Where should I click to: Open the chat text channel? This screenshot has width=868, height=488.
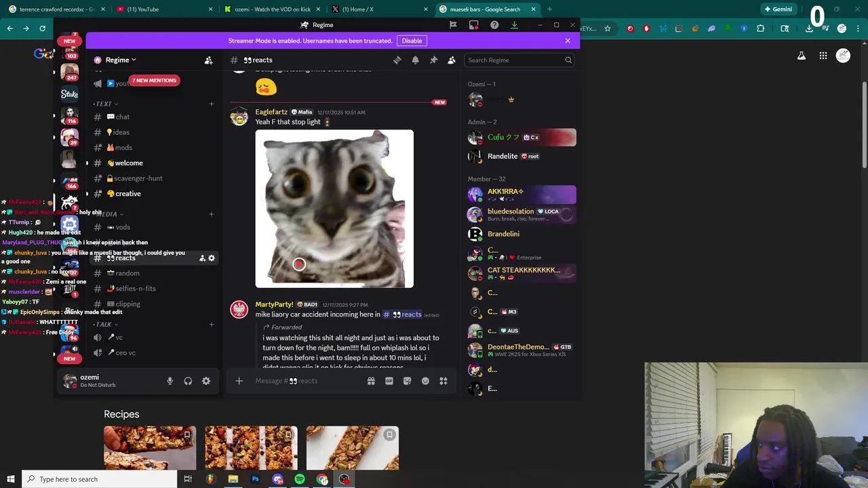(155, 117)
